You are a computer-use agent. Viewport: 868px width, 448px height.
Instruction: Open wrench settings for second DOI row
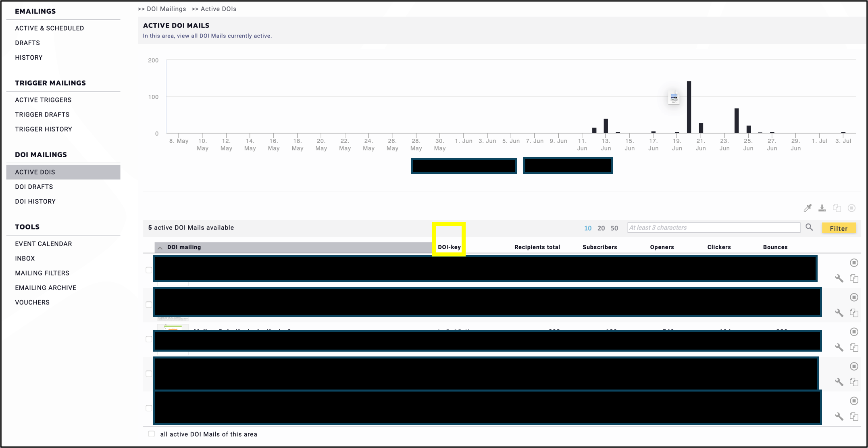[x=839, y=313]
